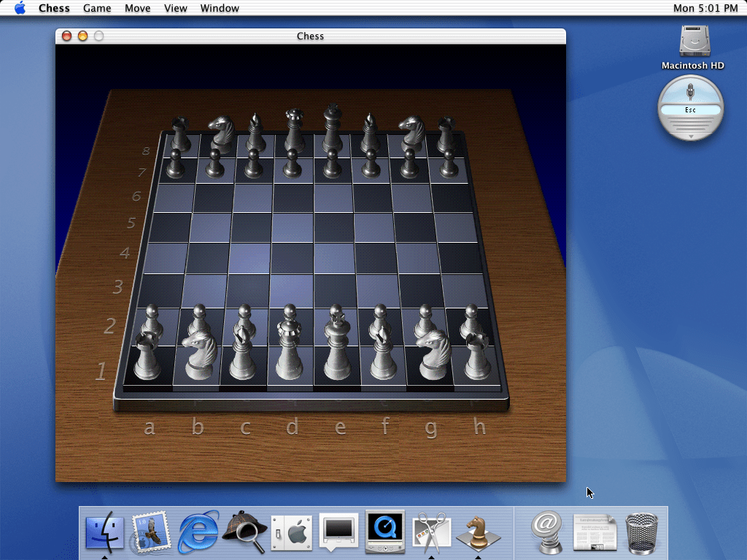The height and width of the screenshot is (560, 747).
Task: Select the white pawn on e2
Action: (x=335, y=319)
